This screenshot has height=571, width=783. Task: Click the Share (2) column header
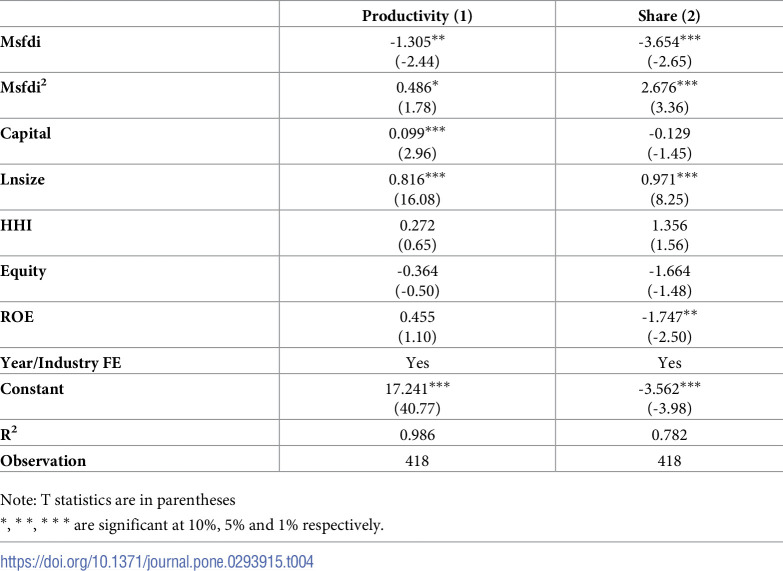click(669, 15)
